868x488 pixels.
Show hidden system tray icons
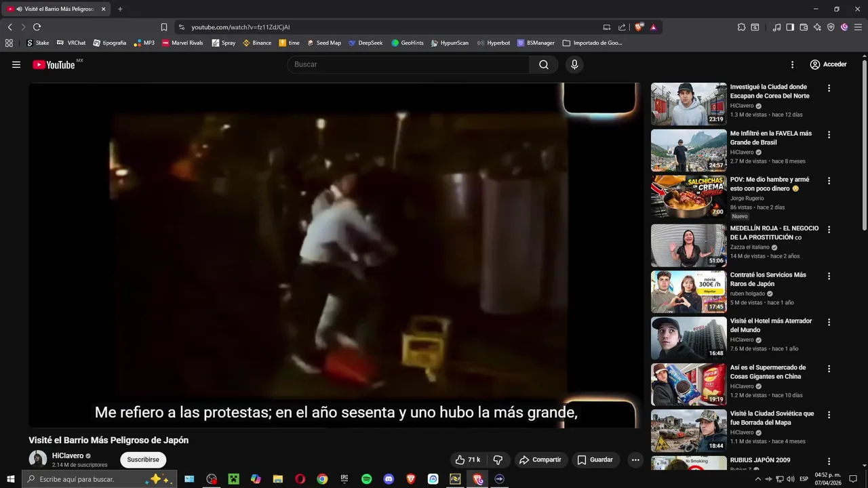(x=757, y=479)
